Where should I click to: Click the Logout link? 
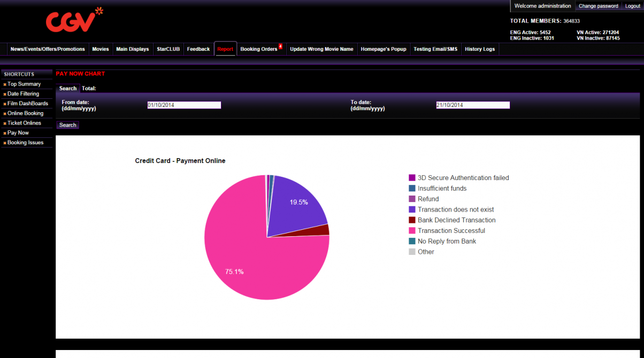click(x=632, y=6)
